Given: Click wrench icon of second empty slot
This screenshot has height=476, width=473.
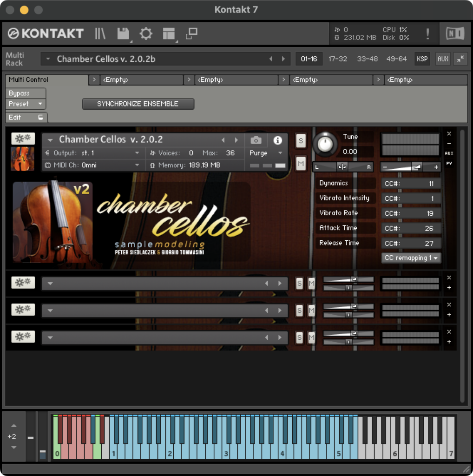Looking at the screenshot, I should (23, 309).
